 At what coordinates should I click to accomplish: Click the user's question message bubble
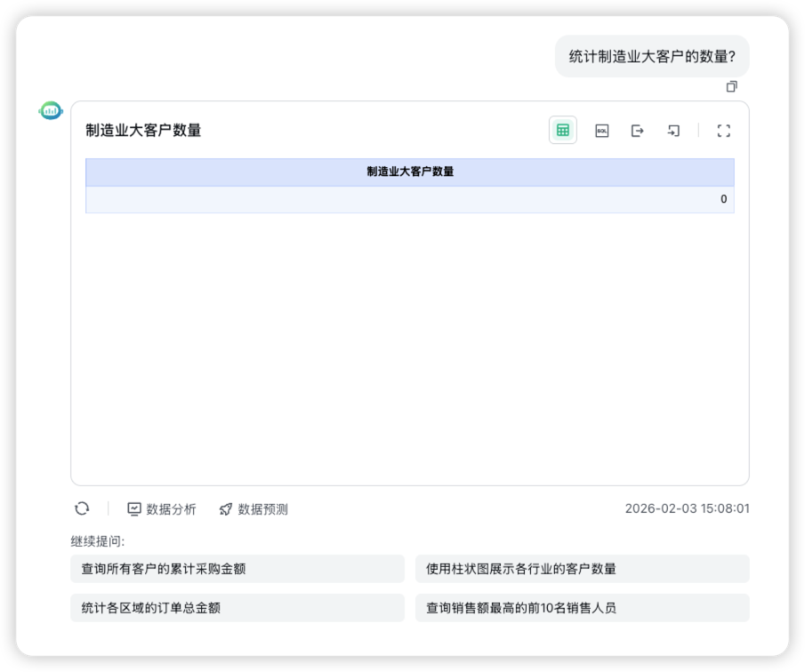652,56
